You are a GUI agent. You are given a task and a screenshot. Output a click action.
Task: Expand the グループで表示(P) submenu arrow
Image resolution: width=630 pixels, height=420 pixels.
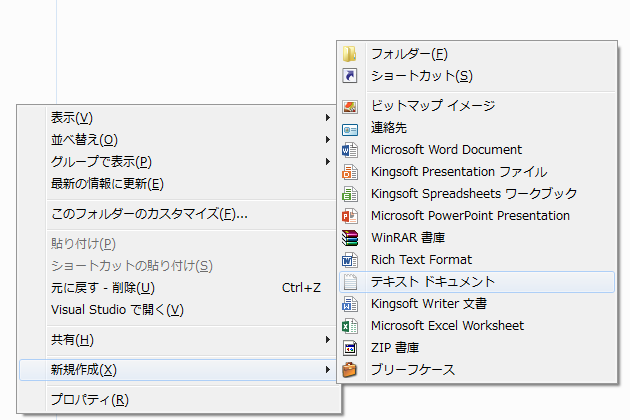click(x=328, y=162)
